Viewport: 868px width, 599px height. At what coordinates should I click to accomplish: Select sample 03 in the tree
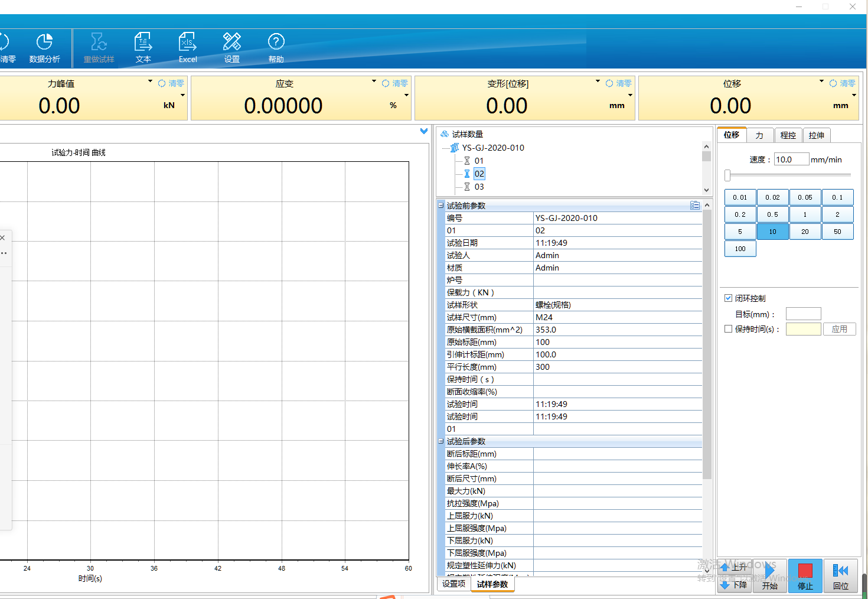tap(479, 187)
